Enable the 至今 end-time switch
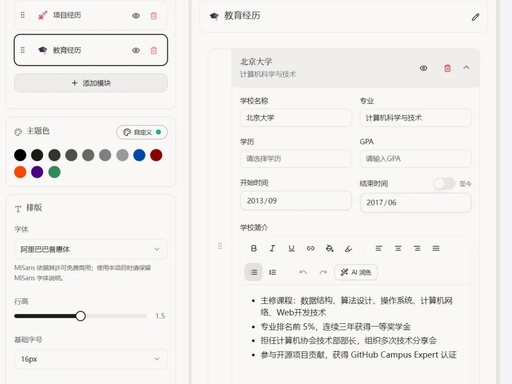512x384 pixels. pyautogui.click(x=444, y=183)
